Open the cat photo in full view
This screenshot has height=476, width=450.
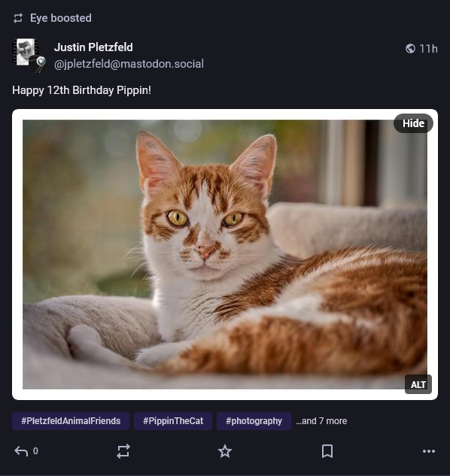225,254
